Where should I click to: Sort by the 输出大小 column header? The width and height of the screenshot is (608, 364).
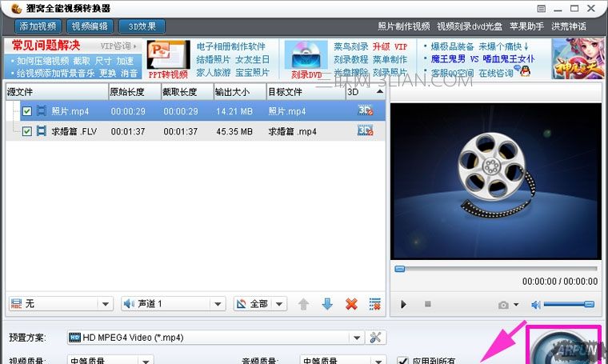coord(240,92)
